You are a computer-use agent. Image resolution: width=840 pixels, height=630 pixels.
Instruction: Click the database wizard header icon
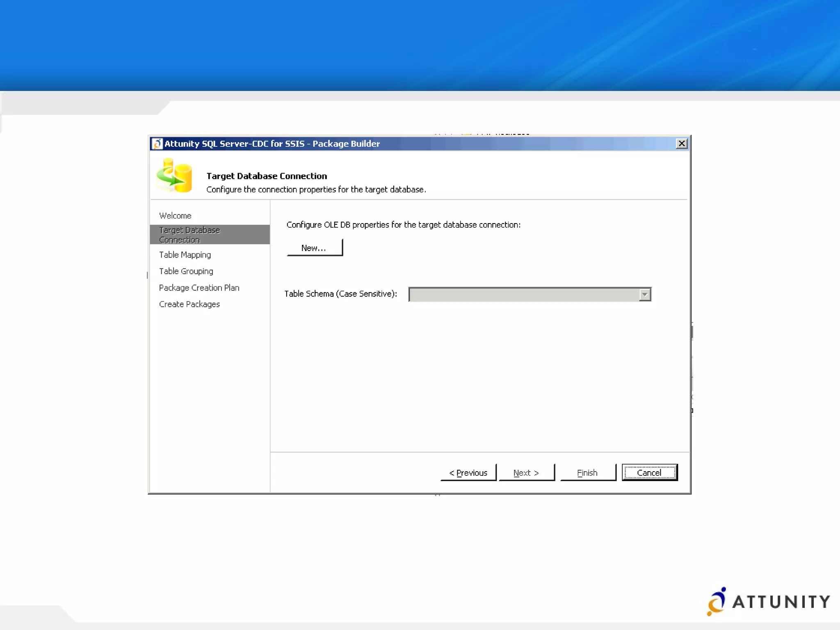[x=174, y=175]
